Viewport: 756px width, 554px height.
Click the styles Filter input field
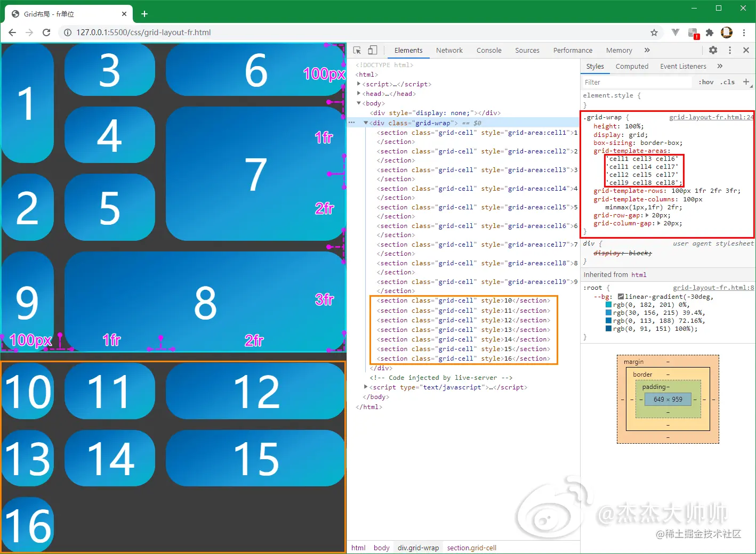[x=637, y=82]
